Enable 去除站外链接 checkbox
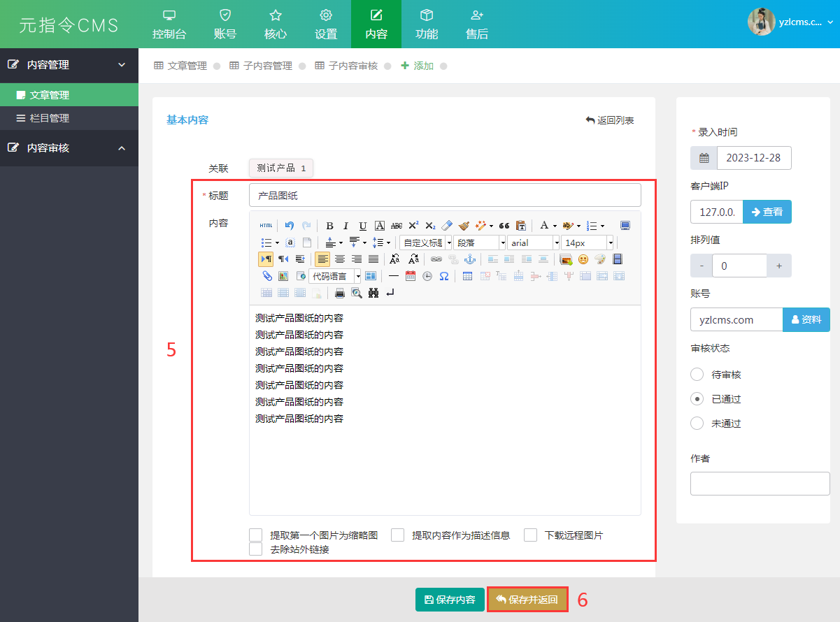This screenshot has height=622, width=840. pyautogui.click(x=256, y=549)
